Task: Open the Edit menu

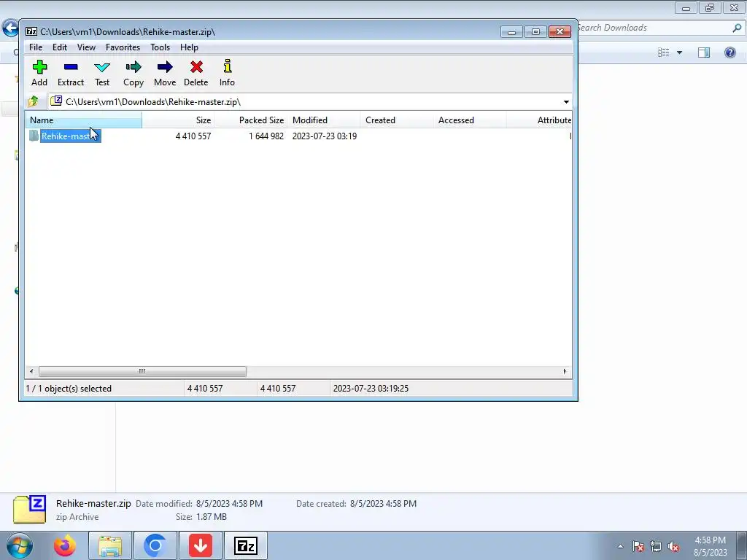Action: (60, 47)
